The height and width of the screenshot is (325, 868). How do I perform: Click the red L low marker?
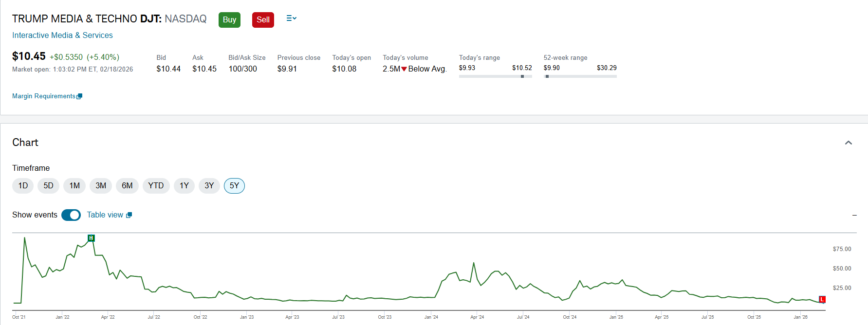(822, 299)
